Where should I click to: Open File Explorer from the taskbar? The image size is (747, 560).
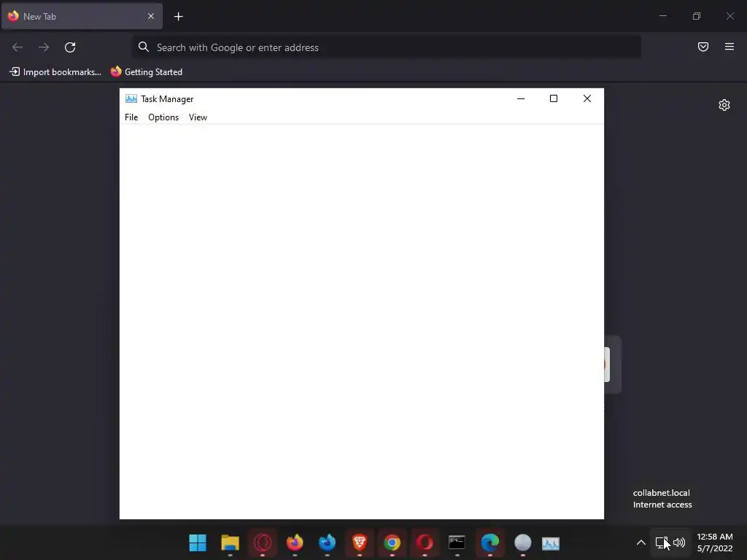pos(230,542)
